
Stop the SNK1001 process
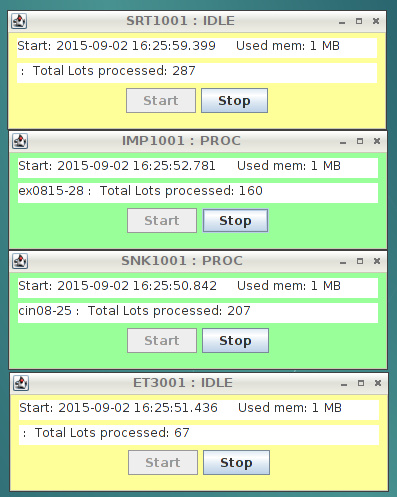[235, 341]
